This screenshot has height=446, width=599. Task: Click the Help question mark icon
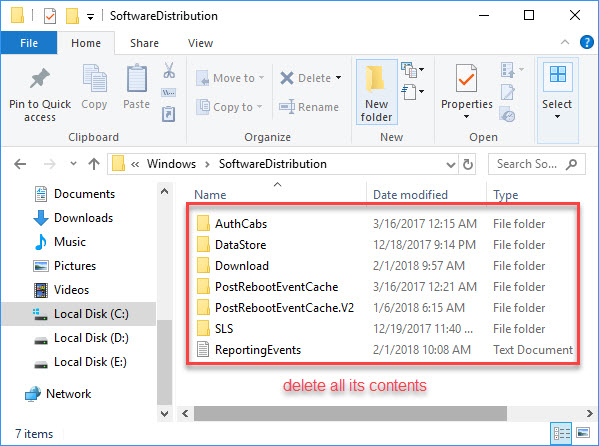click(586, 42)
